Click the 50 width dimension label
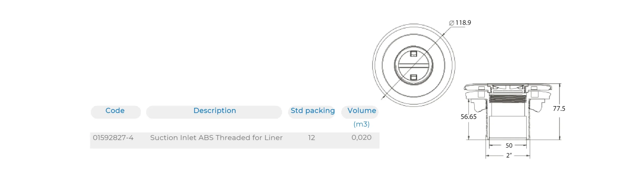The image size is (644, 184). pyautogui.click(x=509, y=146)
